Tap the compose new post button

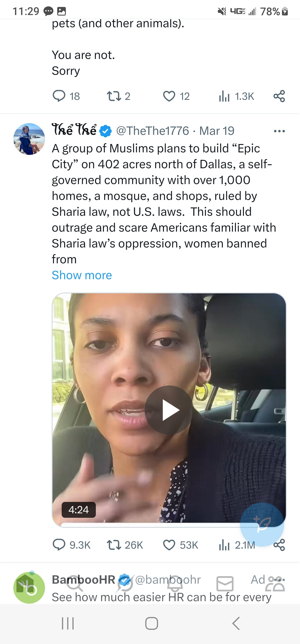[262, 524]
